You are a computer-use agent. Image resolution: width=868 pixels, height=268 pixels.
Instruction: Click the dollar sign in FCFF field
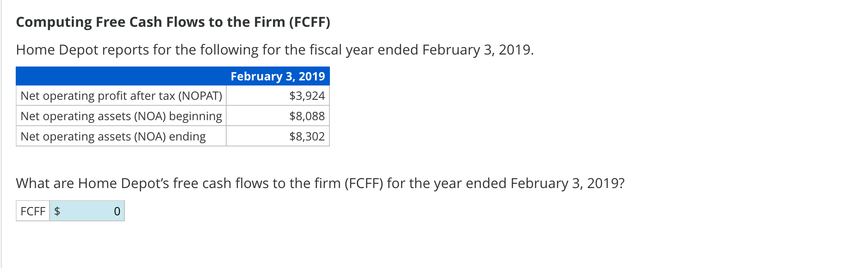57,211
